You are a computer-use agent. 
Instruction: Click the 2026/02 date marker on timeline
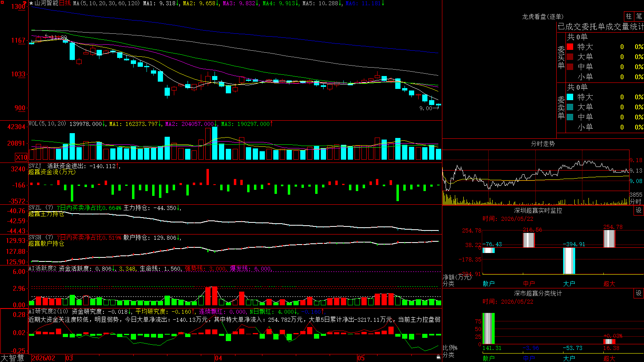point(43,358)
